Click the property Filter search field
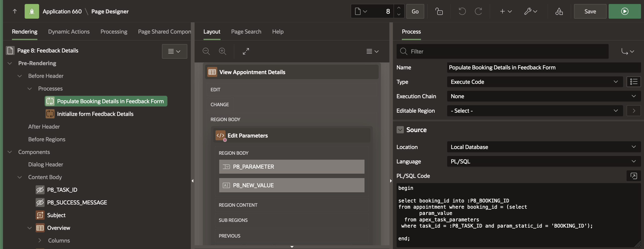The image size is (644, 249). (502, 51)
